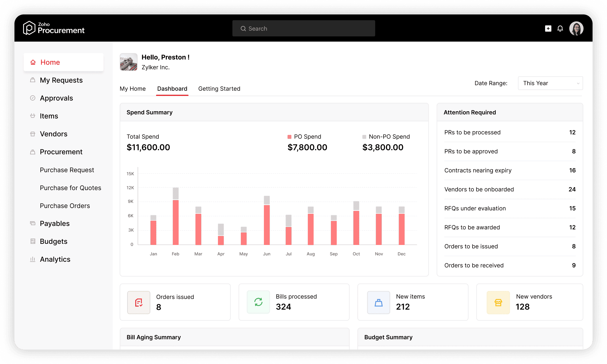The image size is (607, 364).
Task: Click the Budgets icon in the sidebar
Action: coord(33,241)
